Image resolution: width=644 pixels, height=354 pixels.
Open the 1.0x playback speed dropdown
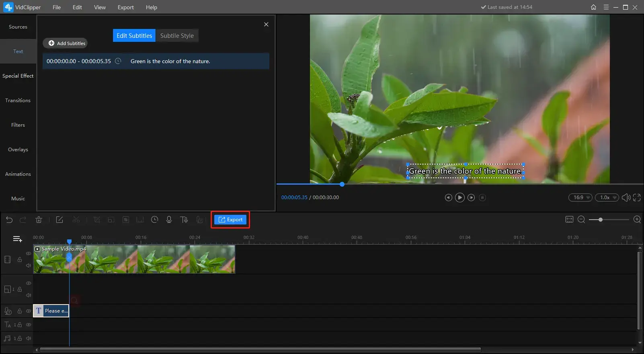607,198
